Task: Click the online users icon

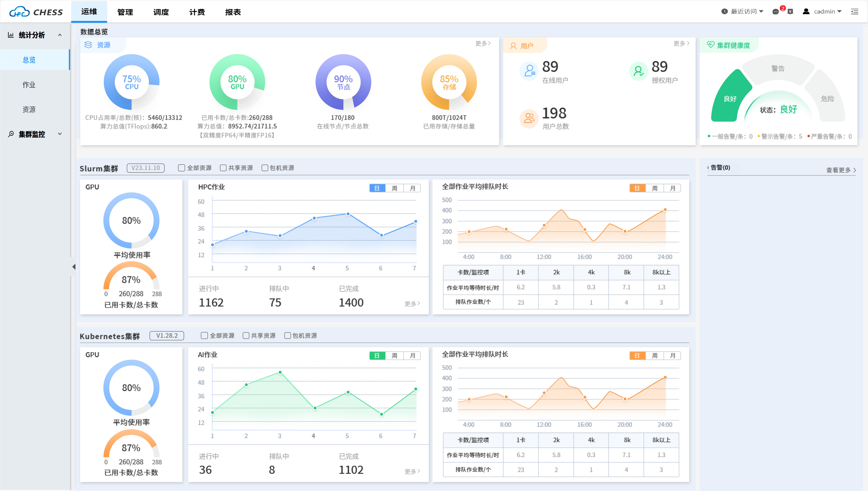Action: [x=529, y=71]
